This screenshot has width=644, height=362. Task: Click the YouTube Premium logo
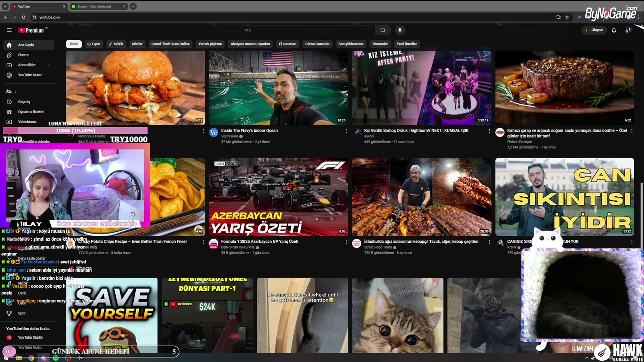(31, 30)
